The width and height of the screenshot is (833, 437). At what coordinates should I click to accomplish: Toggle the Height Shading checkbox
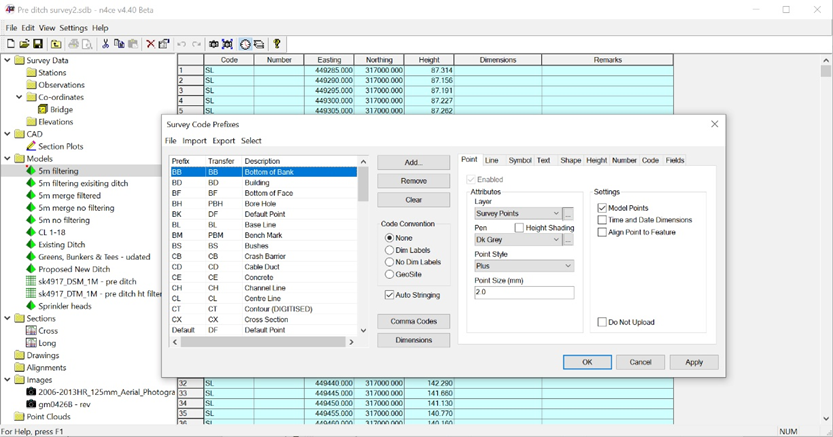pos(519,227)
